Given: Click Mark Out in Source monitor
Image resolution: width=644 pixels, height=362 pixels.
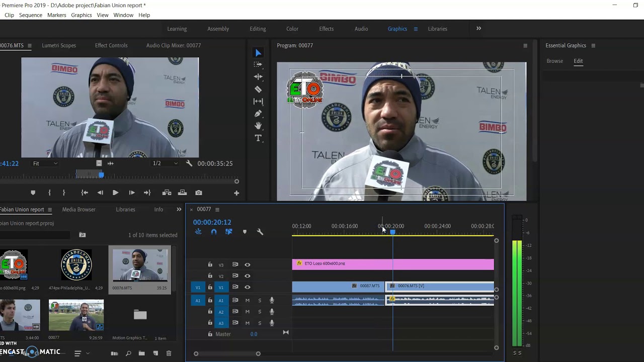Looking at the screenshot, I should pos(64,193).
